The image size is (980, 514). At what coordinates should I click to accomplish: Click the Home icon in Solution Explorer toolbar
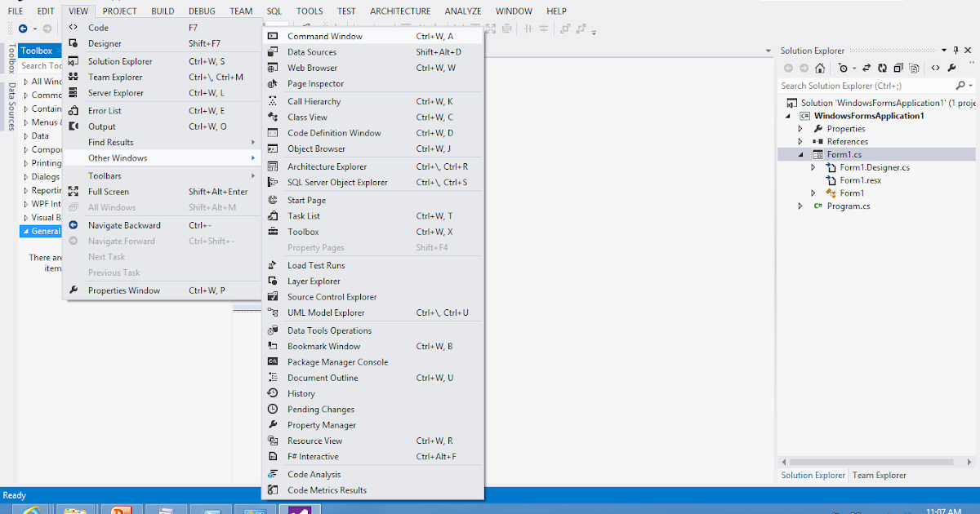click(820, 69)
